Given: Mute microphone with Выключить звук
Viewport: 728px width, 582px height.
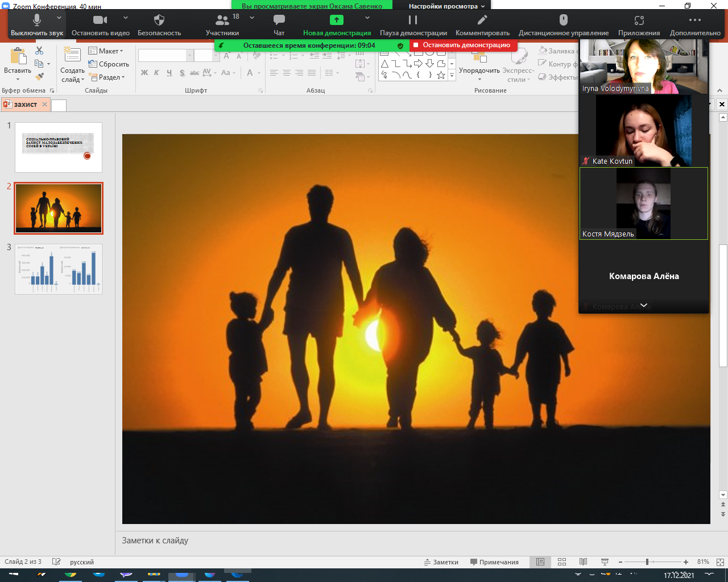Looking at the screenshot, I should point(37,26).
